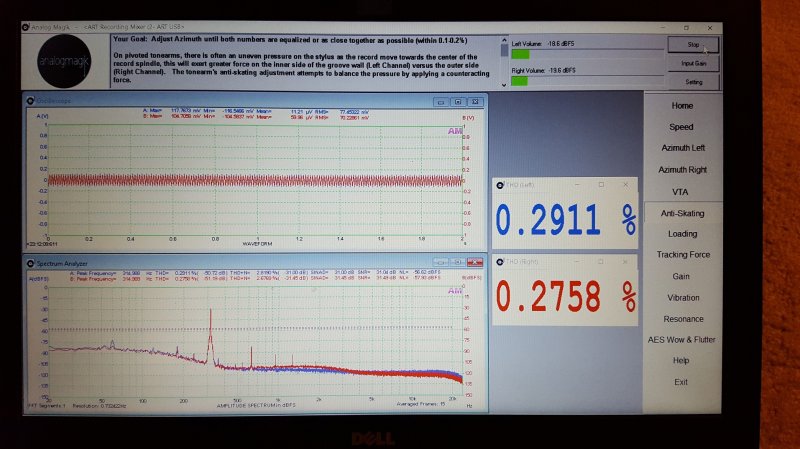Minimize the Oscilloscope window
800x449 pixels.
tap(441, 102)
